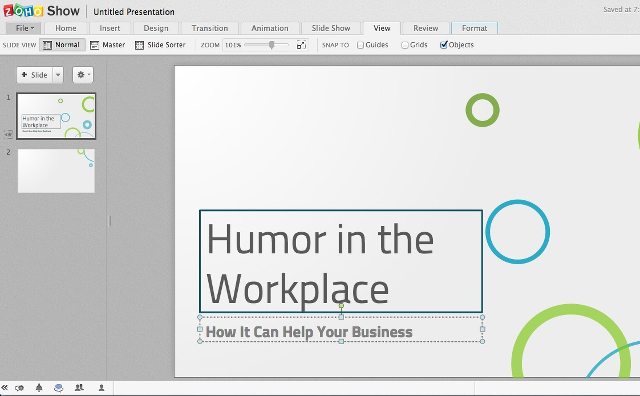Open the chat bubble icon

coord(59,387)
